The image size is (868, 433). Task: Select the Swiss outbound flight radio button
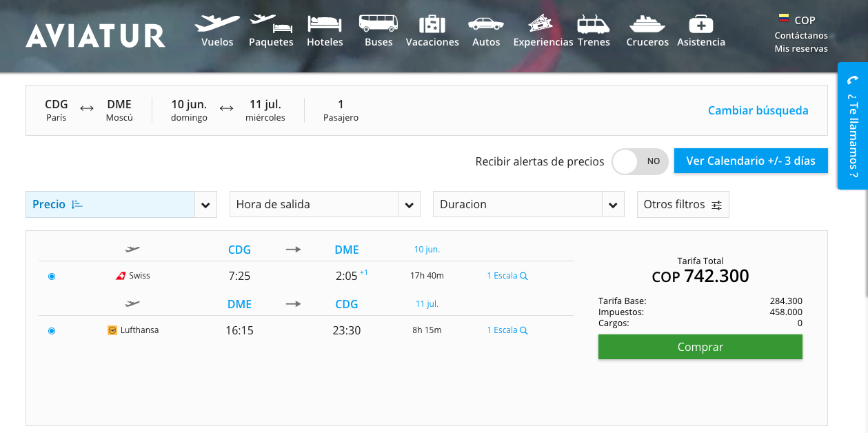pyautogui.click(x=52, y=276)
